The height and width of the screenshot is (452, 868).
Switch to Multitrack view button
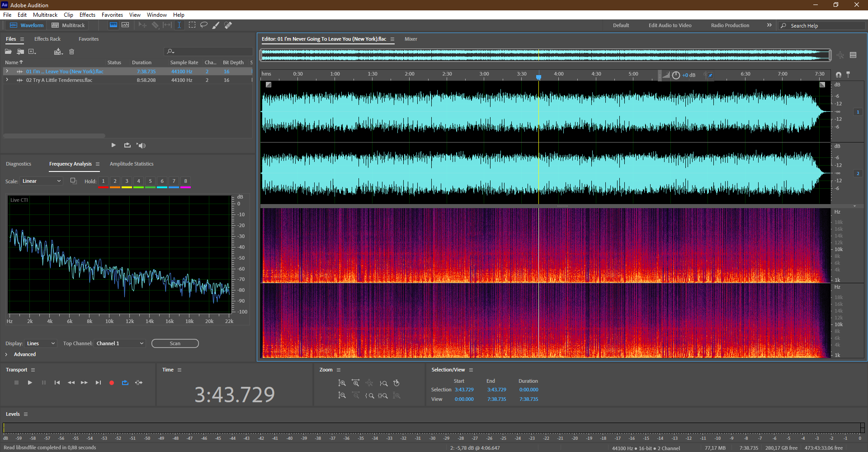pos(68,25)
